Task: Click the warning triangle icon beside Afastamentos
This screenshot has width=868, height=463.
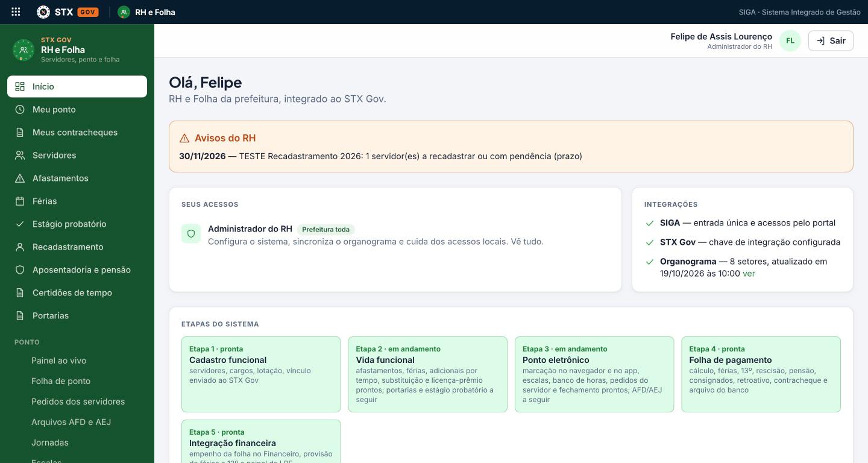Action: pyautogui.click(x=20, y=178)
